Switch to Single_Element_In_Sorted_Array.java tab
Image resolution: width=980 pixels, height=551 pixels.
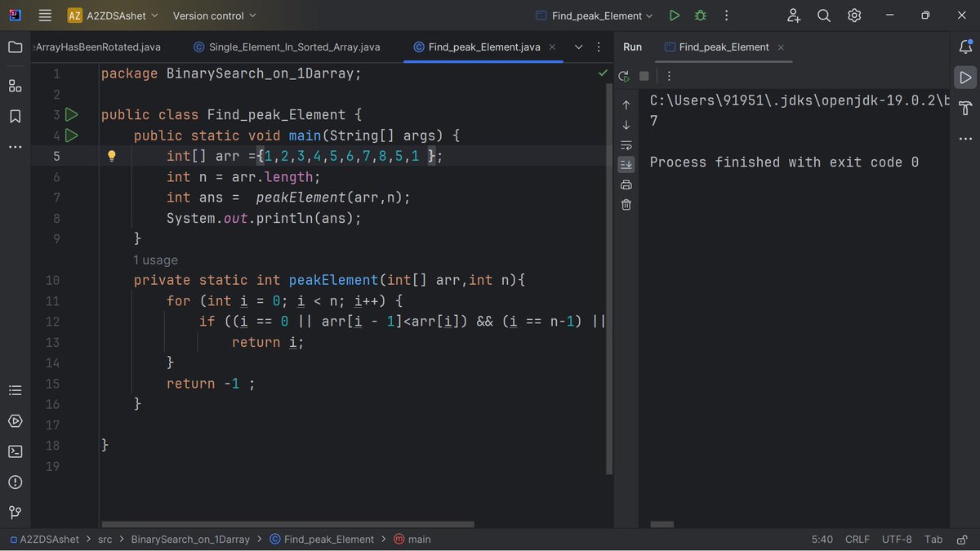click(x=287, y=47)
